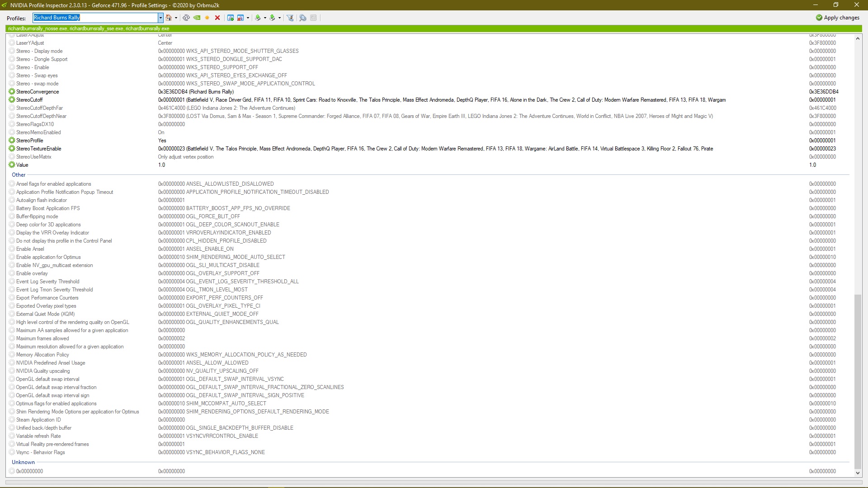
Task: Click the green gear icon beside Value
Action: (12, 165)
